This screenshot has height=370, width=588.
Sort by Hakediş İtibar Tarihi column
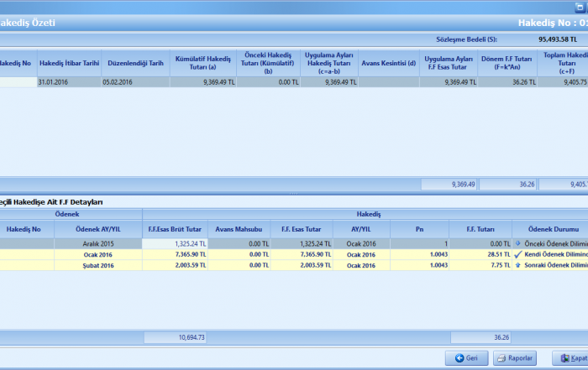point(69,62)
